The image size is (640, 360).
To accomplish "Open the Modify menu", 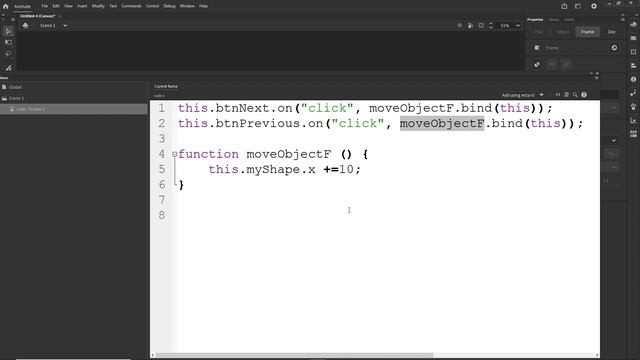I will click(98, 6).
